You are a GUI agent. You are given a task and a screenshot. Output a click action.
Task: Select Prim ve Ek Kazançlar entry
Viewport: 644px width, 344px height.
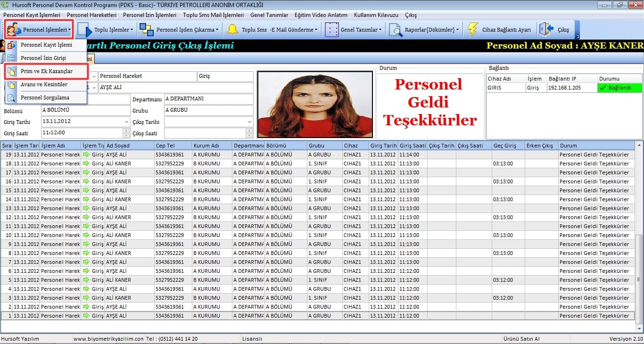pyautogui.click(x=46, y=71)
